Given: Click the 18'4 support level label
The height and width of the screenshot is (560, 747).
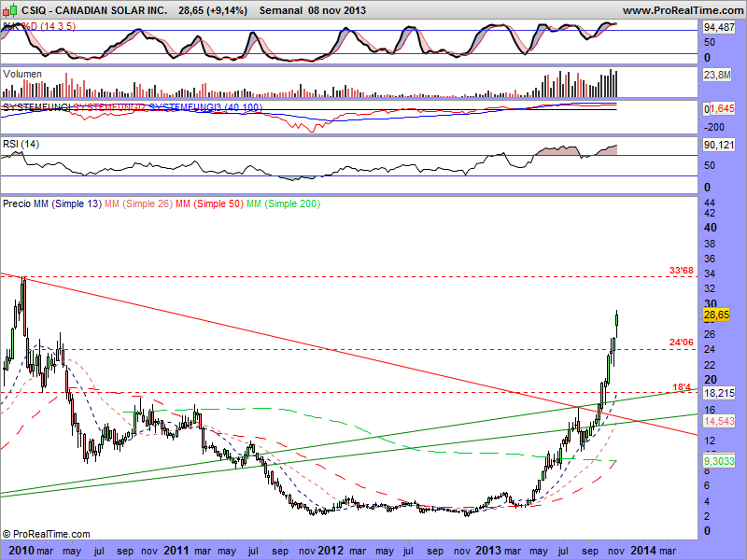Looking at the screenshot, I should click(682, 387).
